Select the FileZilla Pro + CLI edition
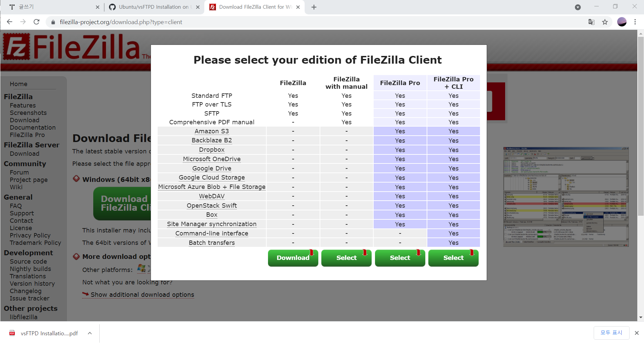The image size is (644, 345). coord(453,258)
